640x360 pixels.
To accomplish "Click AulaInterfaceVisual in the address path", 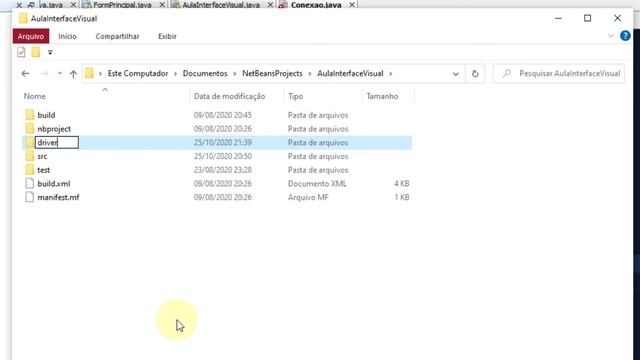I will pyautogui.click(x=350, y=73).
